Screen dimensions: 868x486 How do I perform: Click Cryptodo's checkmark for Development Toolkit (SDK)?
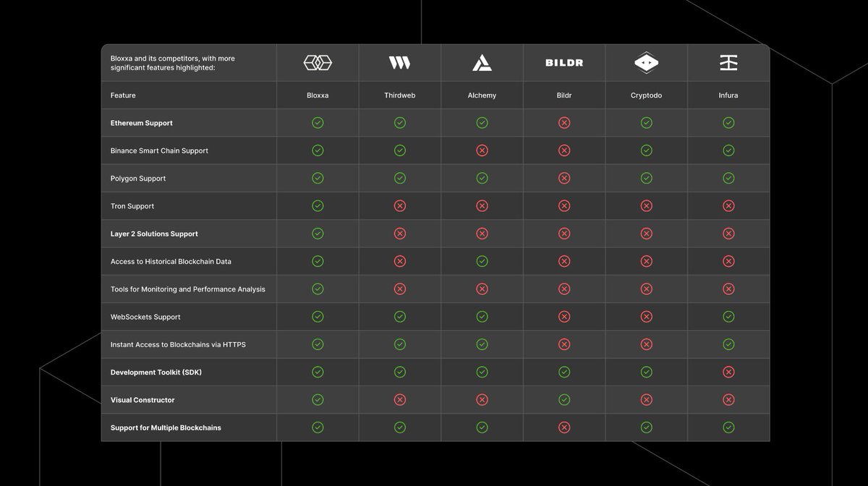tap(647, 372)
